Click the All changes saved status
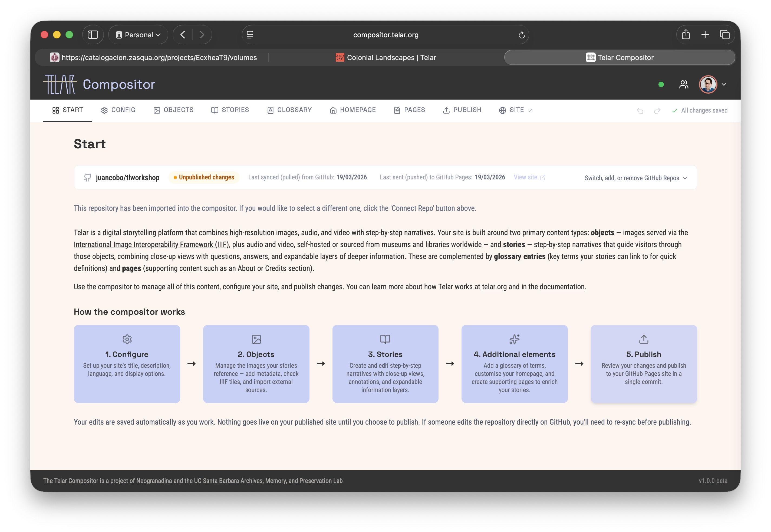 (x=699, y=111)
